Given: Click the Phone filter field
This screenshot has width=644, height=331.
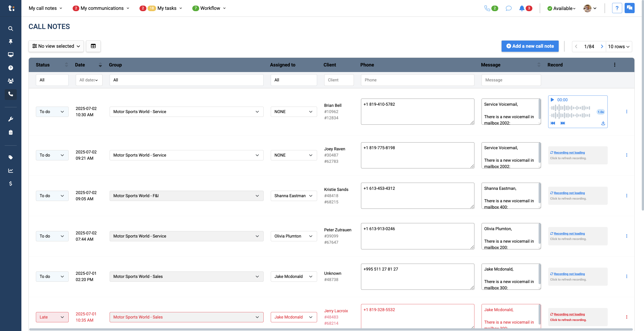Looking at the screenshot, I should (x=418, y=80).
